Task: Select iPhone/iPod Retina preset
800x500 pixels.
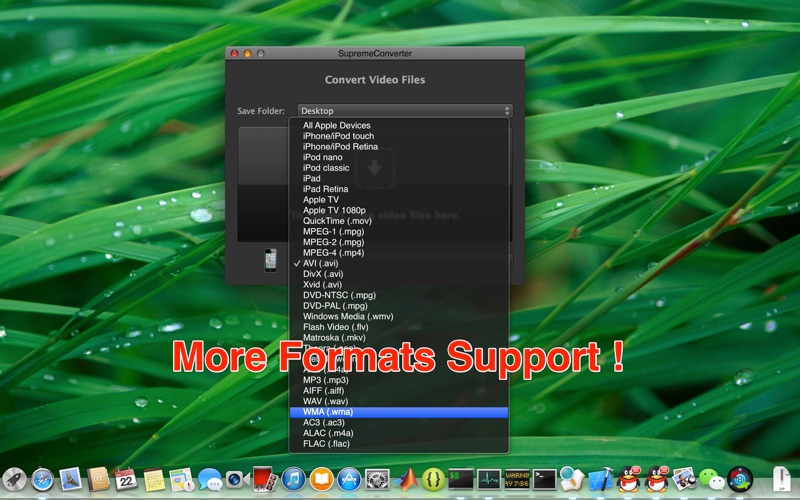Action: coord(399,146)
